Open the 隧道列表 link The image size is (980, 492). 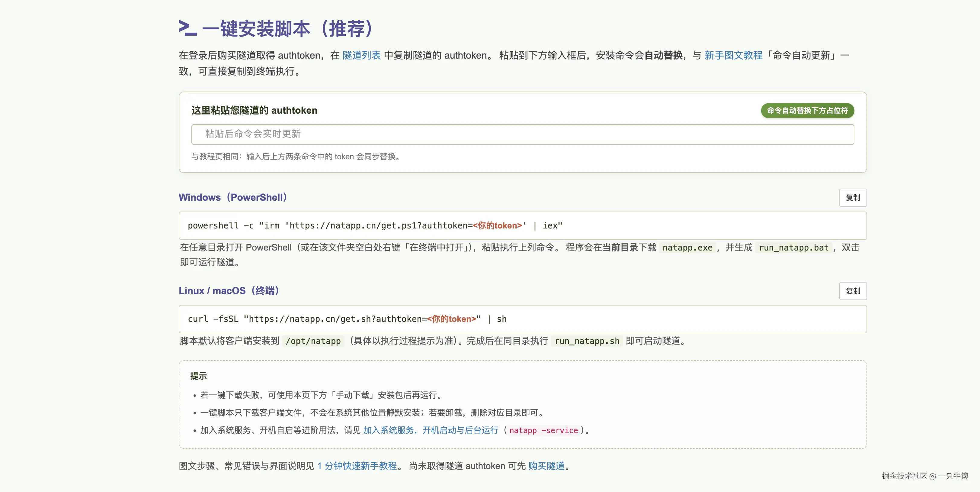point(361,55)
